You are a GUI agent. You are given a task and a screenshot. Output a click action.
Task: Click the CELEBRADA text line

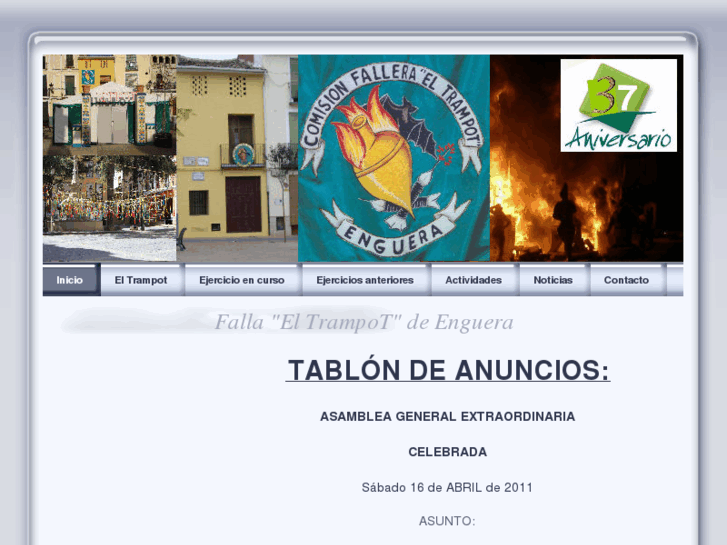coord(447,452)
